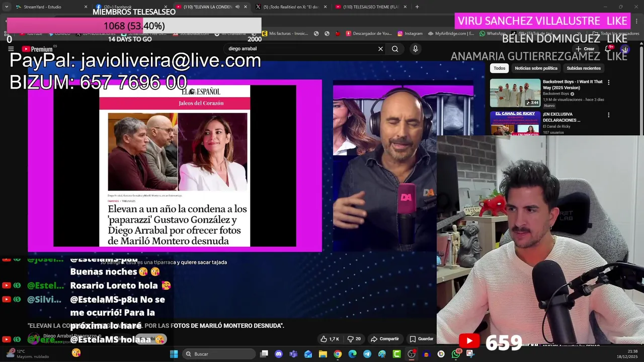Open the Windows Start menu

(174, 354)
